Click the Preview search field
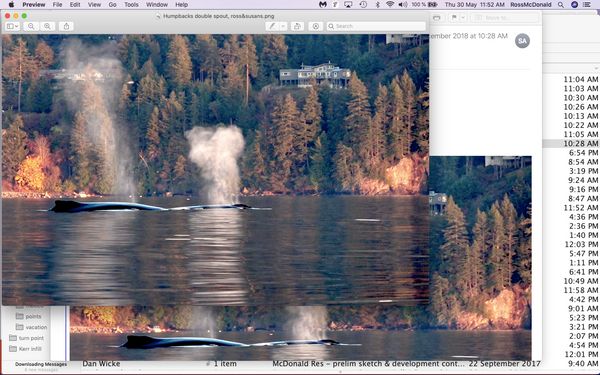Viewport: 600px width, 375px height. pyautogui.click(x=376, y=26)
